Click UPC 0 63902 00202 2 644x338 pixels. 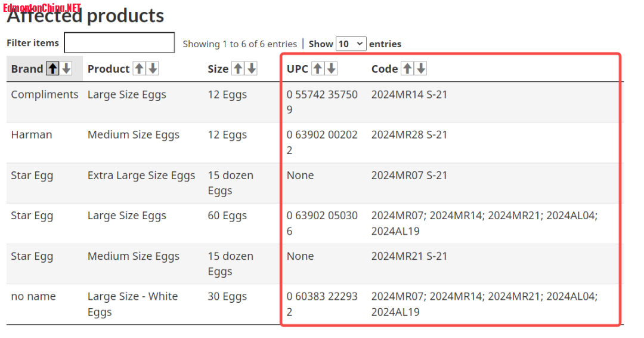pos(322,142)
